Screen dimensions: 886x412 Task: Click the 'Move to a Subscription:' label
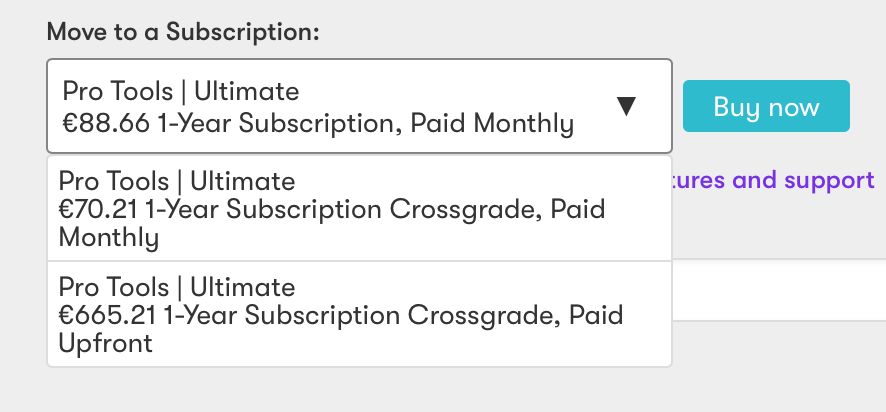183,31
